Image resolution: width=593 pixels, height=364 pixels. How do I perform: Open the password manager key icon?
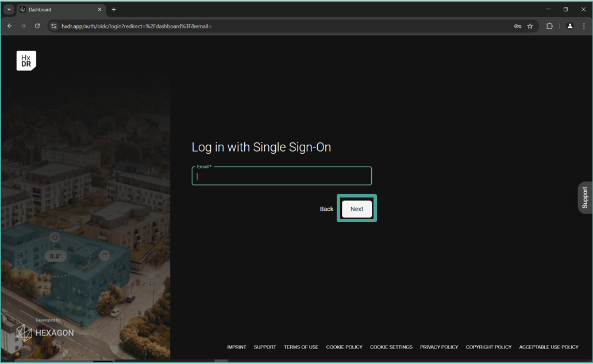pos(517,26)
